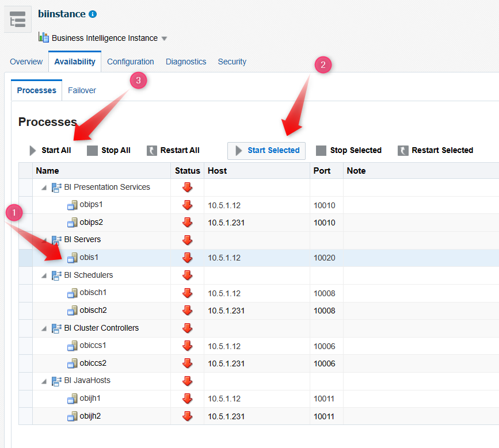Click the Note column header
The width and height of the screenshot is (499, 448).
[x=421, y=171]
